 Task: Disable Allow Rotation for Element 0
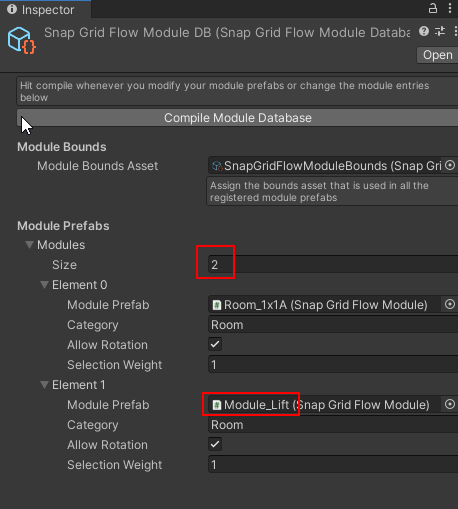point(215,344)
